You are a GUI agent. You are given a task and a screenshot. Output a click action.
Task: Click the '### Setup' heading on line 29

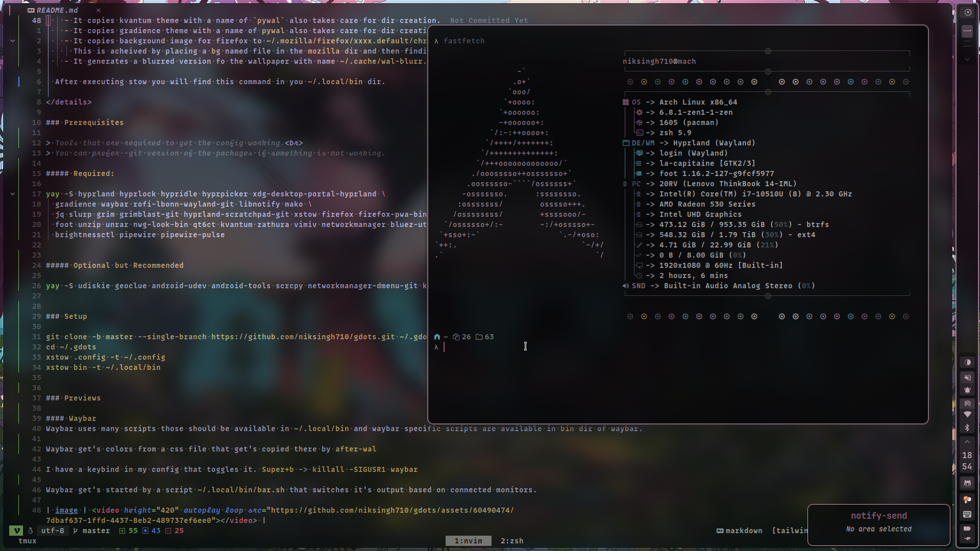[66, 316]
